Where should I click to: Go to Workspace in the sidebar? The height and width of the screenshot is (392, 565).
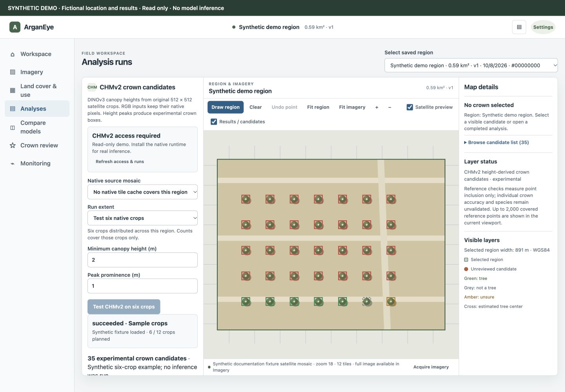pyautogui.click(x=37, y=54)
